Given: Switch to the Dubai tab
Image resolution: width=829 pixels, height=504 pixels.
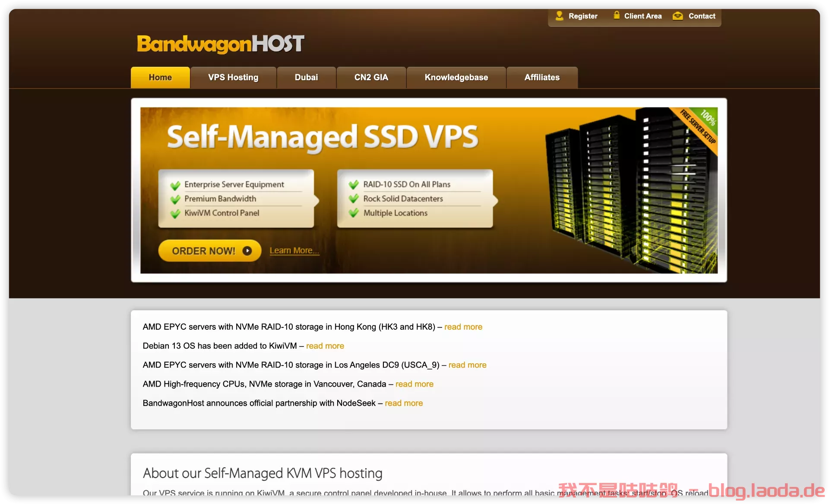Looking at the screenshot, I should pos(306,78).
